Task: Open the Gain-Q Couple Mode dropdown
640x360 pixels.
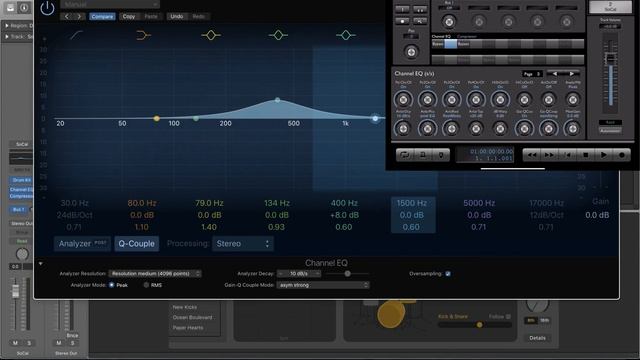Action: tap(323, 285)
